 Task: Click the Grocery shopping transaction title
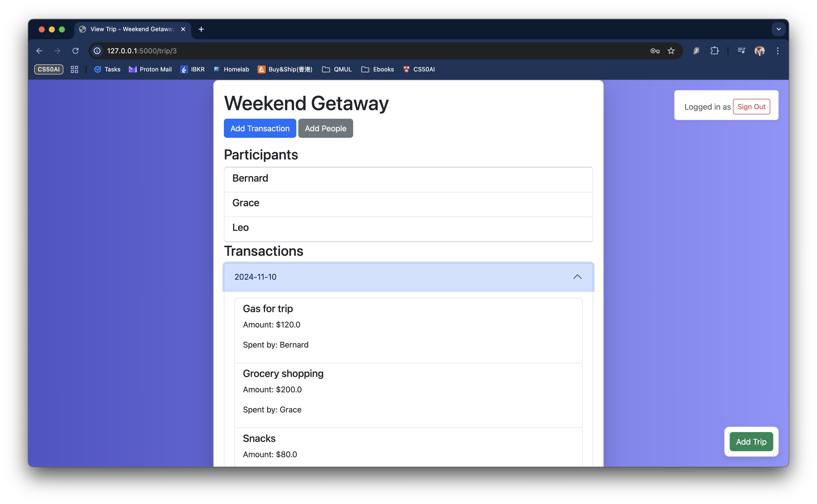click(283, 374)
